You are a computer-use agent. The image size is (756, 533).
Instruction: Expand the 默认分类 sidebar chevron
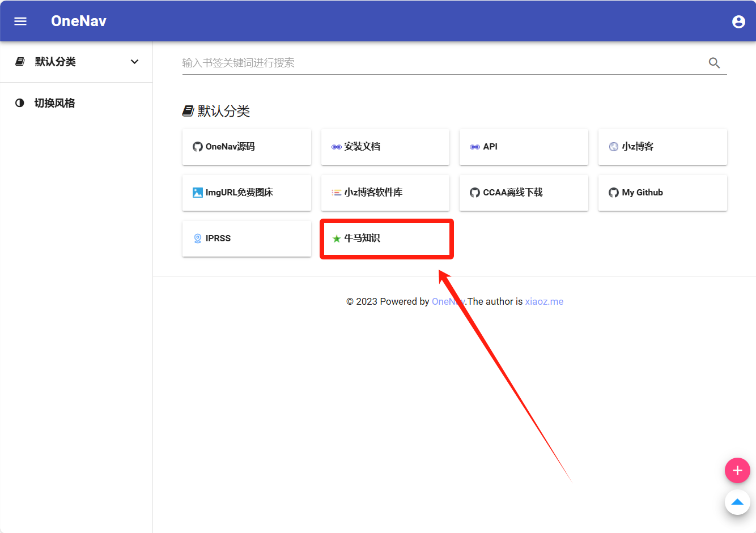[x=134, y=62]
